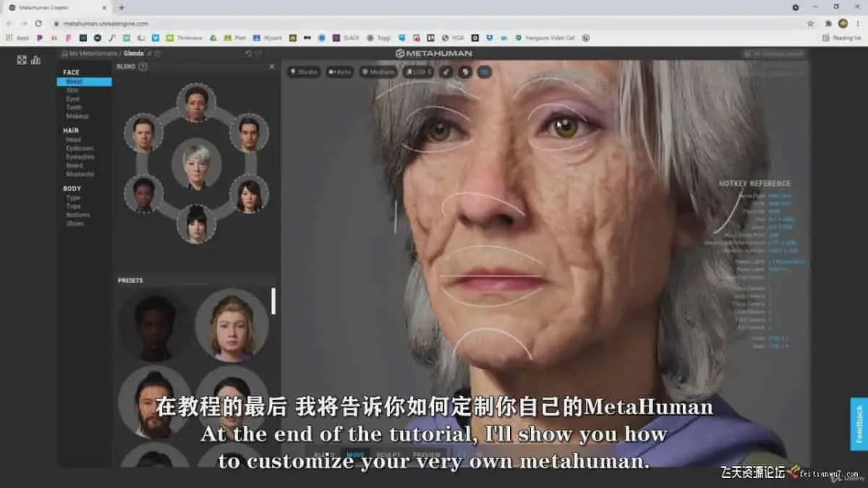
Task: Toggle the highlighted blue hotkey reference button
Action: (484, 72)
